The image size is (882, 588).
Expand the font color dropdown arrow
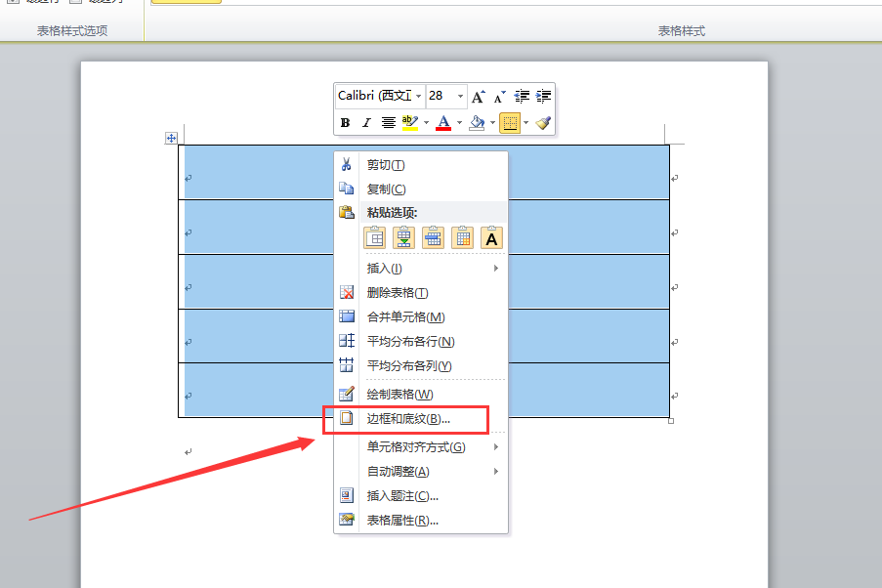pos(459,123)
